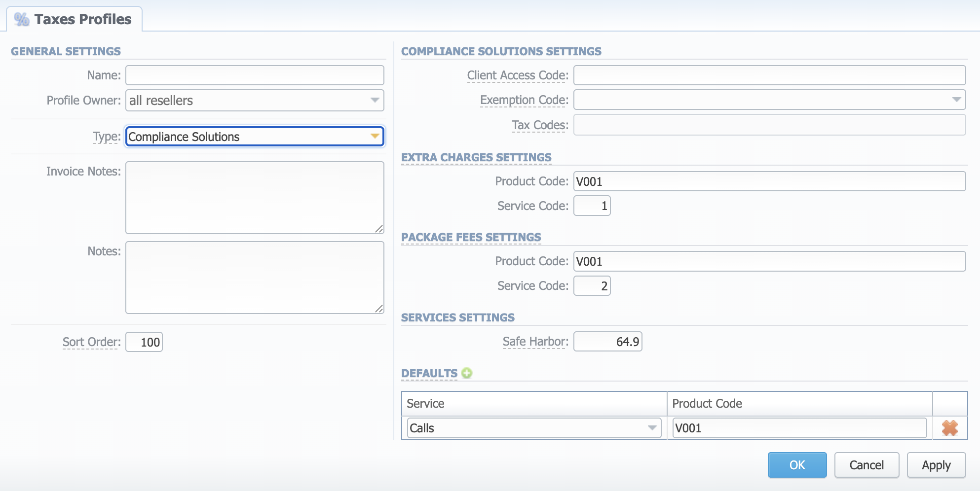Click the Safe Harbor value field
Viewport: 980px width, 491px height.
coord(607,342)
